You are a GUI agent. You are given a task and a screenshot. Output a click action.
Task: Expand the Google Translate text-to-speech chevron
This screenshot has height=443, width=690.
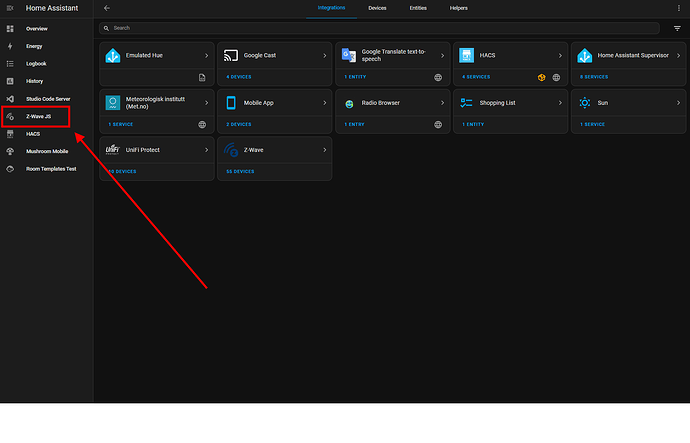click(442, 55)
